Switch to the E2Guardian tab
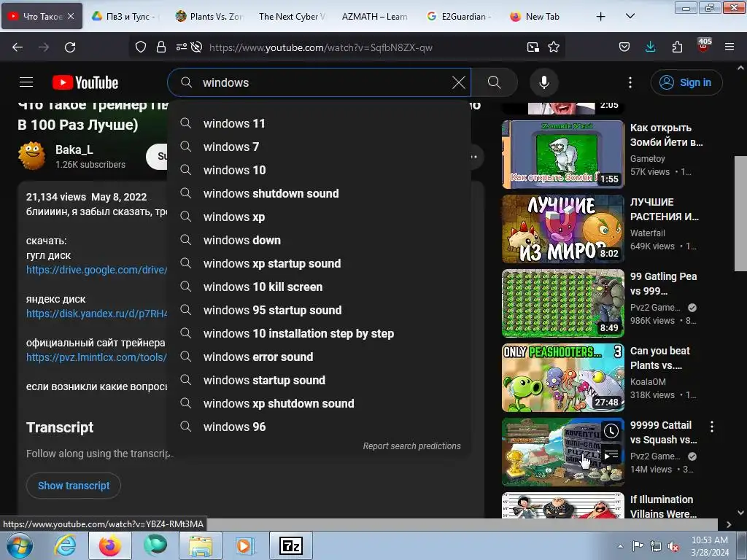 click(x=458, y=16)
